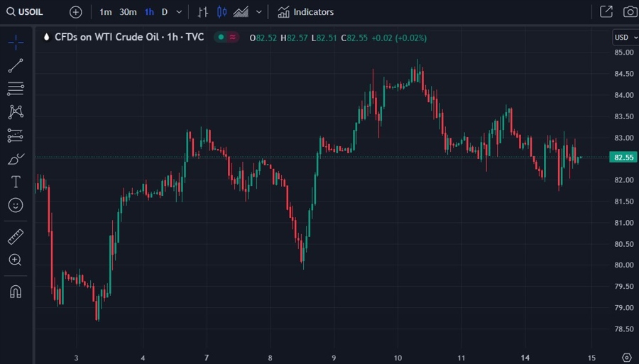Click the oil drop symbol icon

pos(46,37)
